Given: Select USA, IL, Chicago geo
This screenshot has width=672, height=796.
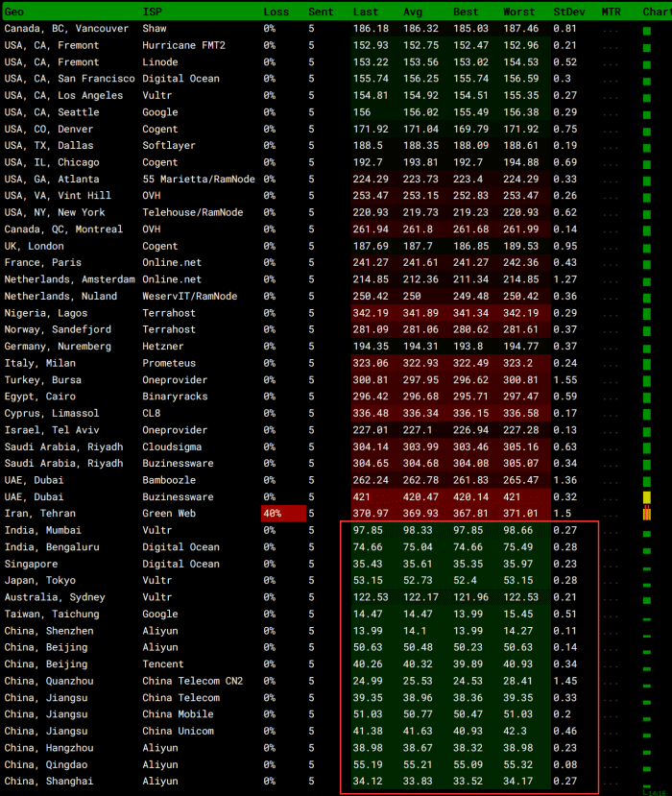Looking at the screenshot, I should pos(52,162).
